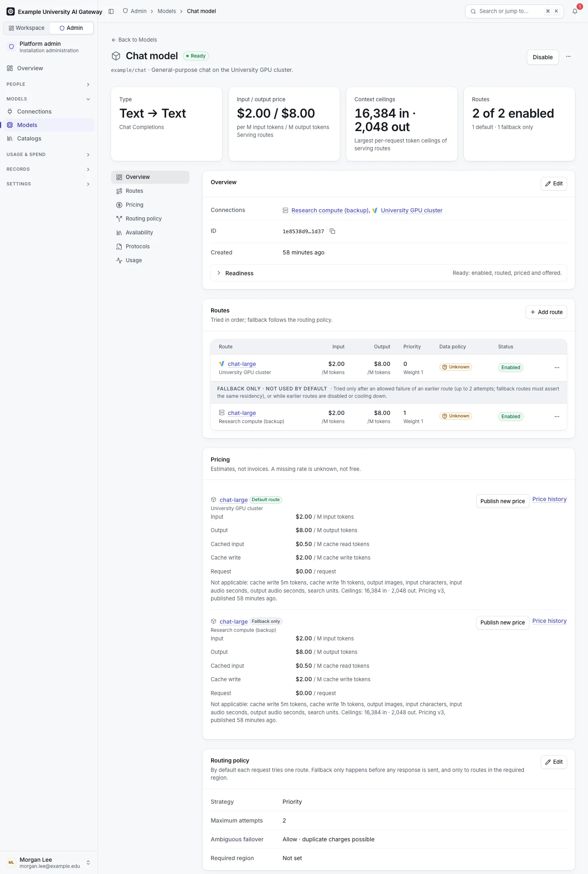The image size is (588, 874).
Task: Jump to the Pricing section tab
Action: tap(150, 205)
